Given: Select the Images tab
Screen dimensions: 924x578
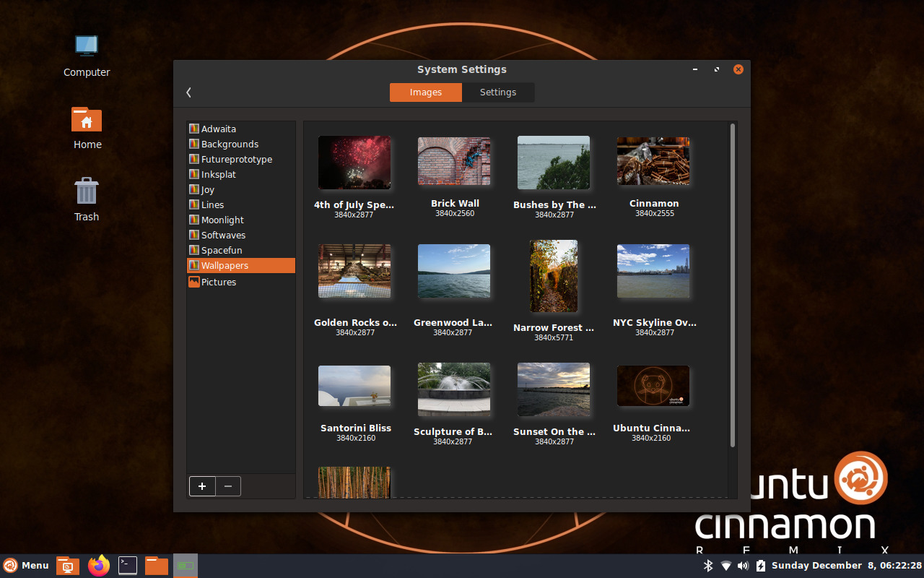Looking at the screenshot, I should coord(425,92).
